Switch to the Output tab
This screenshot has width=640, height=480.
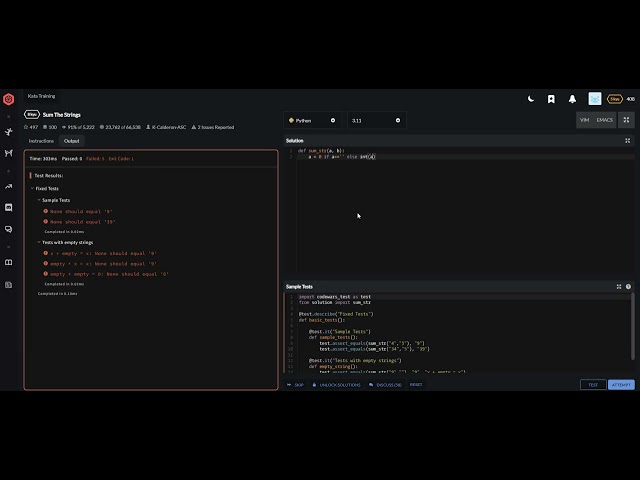(71, 141)
